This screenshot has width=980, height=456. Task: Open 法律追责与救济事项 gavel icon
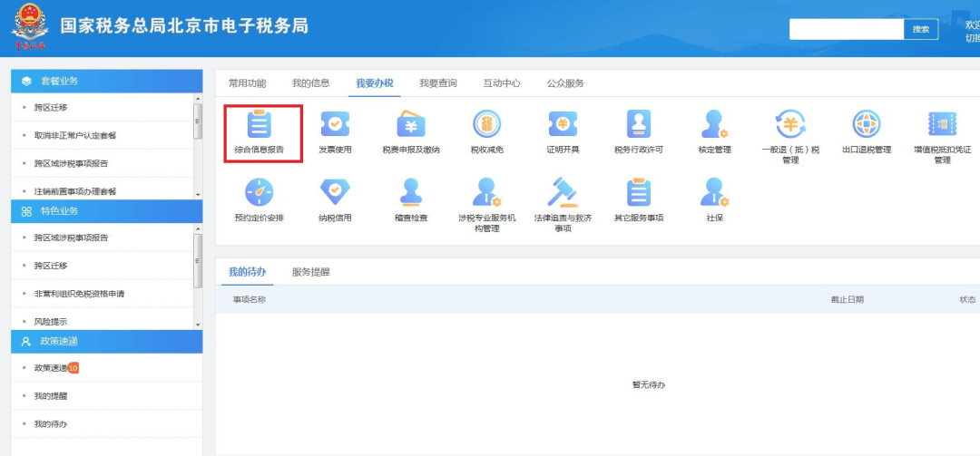563,192
